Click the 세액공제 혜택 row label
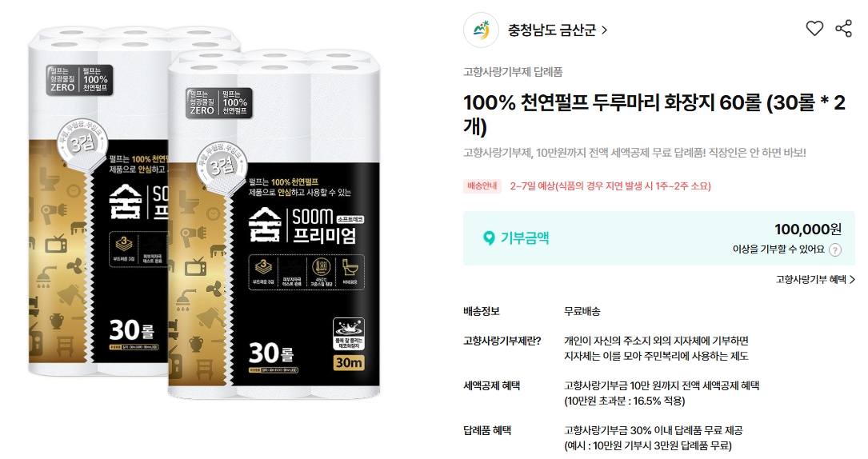The height and width of the screenshot is (459, 868). point(491,386)
